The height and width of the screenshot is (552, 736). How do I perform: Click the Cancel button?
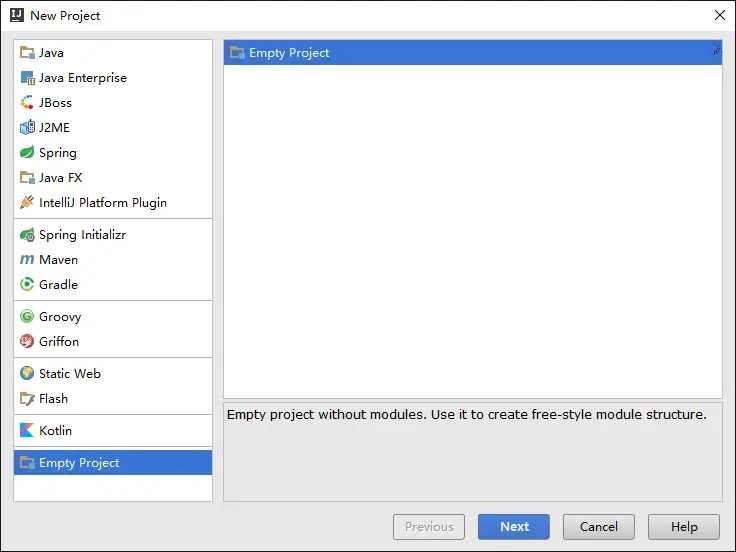(599, 527)
